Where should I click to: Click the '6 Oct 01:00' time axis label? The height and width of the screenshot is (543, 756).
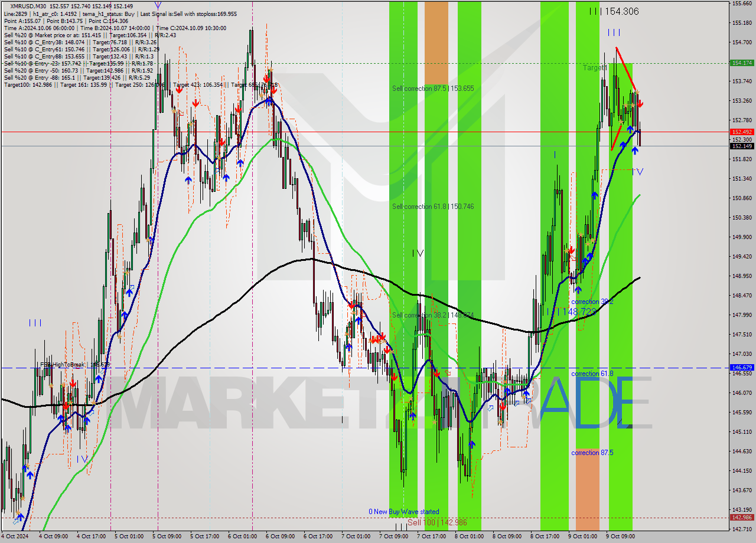click(243, 537)
